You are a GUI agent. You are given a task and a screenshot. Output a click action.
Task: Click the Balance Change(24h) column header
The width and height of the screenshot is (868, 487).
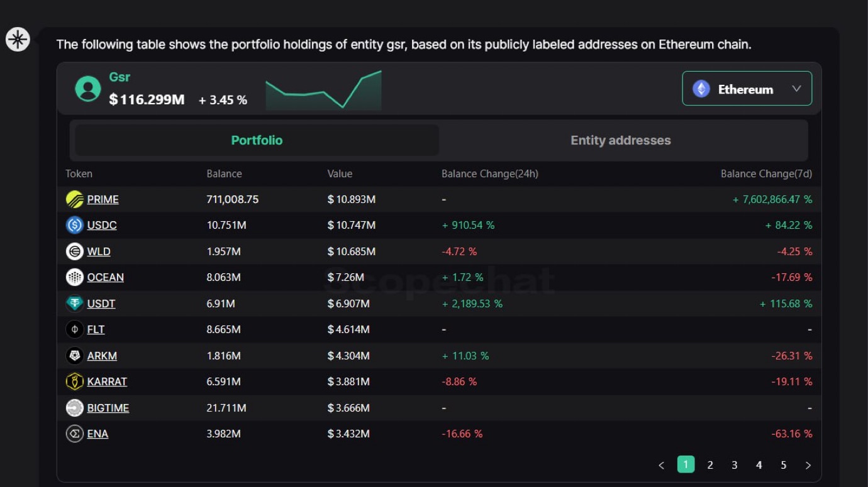point(490,173)
